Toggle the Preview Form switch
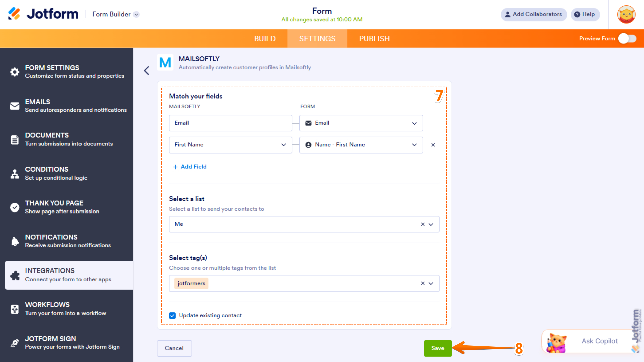This screenshot has height=362, width=644. point(627,39)
